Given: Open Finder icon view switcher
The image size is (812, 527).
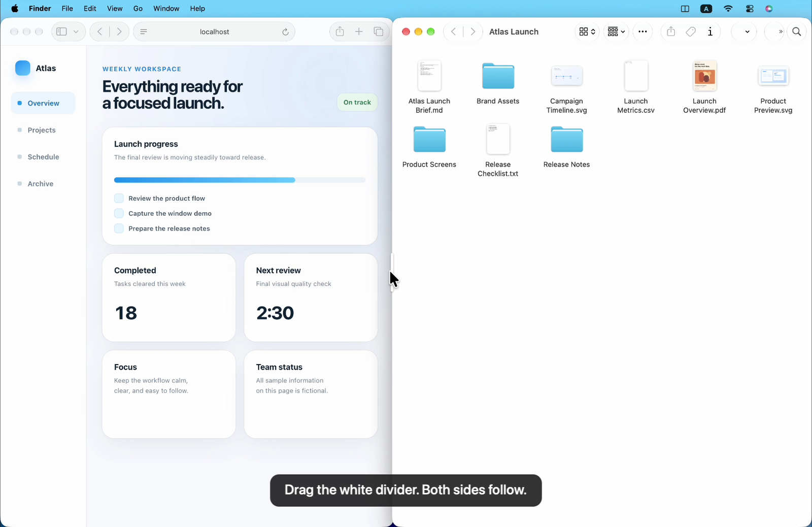Looking at the screenshot, I should click(587, 31).
